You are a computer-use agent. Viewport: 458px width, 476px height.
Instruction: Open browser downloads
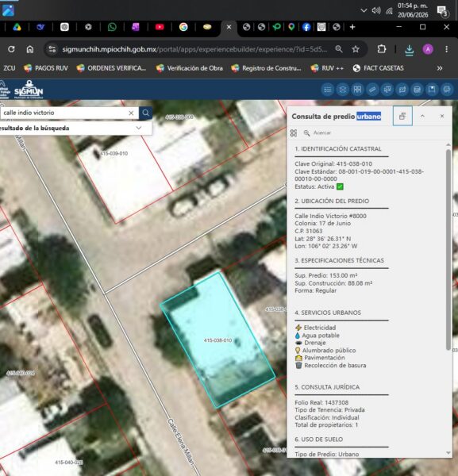410,50
